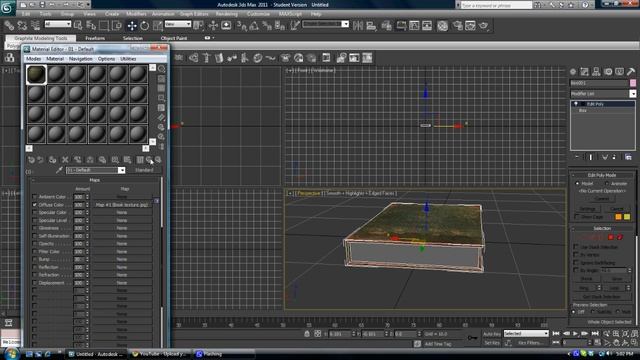
Task: Click Assign Material to Selection icon
Action: pos(52,160)
